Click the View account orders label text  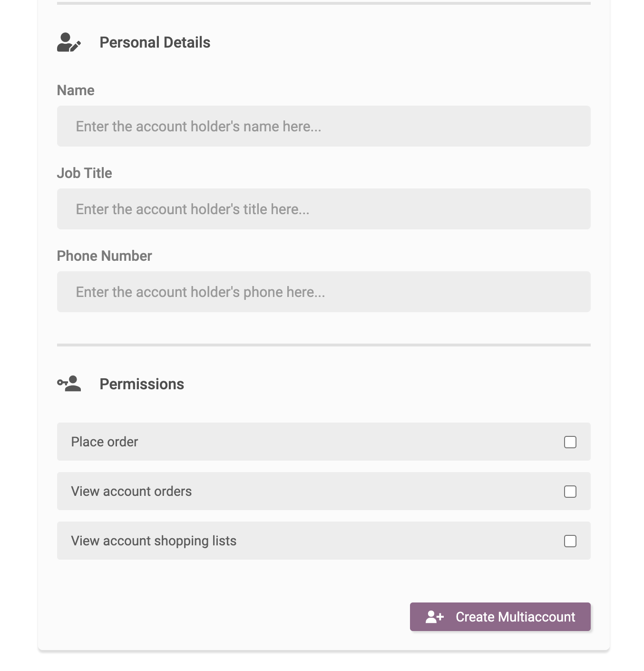tap(131, 491)
